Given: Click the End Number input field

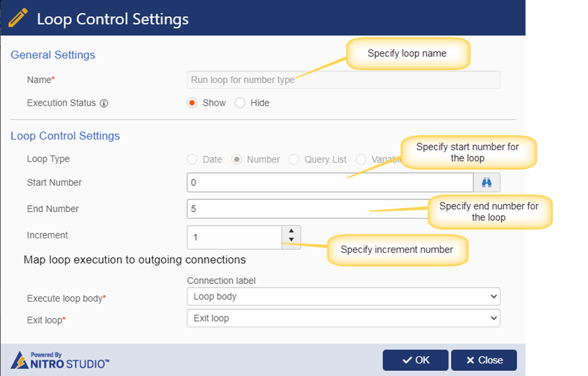Looking at the screenshot, I should (308, 209).
